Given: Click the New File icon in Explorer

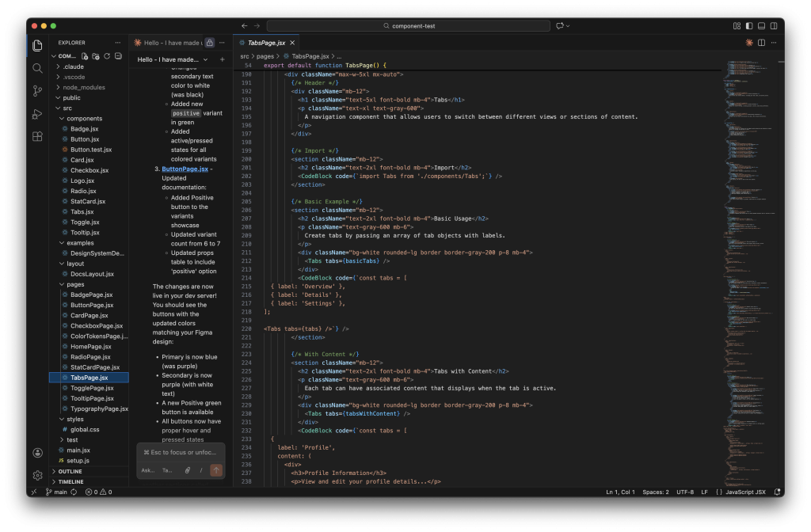Looking at the screenshot, I should [85, 56].
